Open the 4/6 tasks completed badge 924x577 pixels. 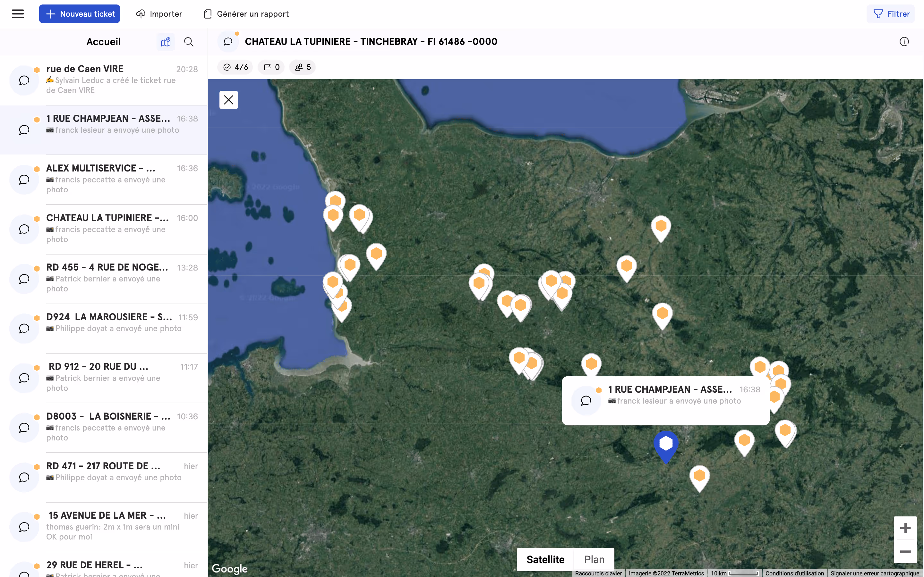235,67
